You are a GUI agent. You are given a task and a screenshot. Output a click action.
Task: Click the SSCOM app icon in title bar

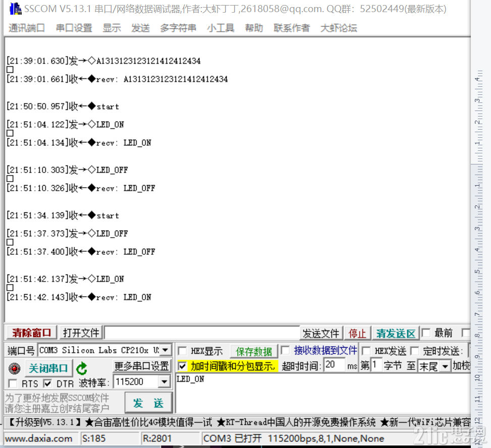(15, 9)
